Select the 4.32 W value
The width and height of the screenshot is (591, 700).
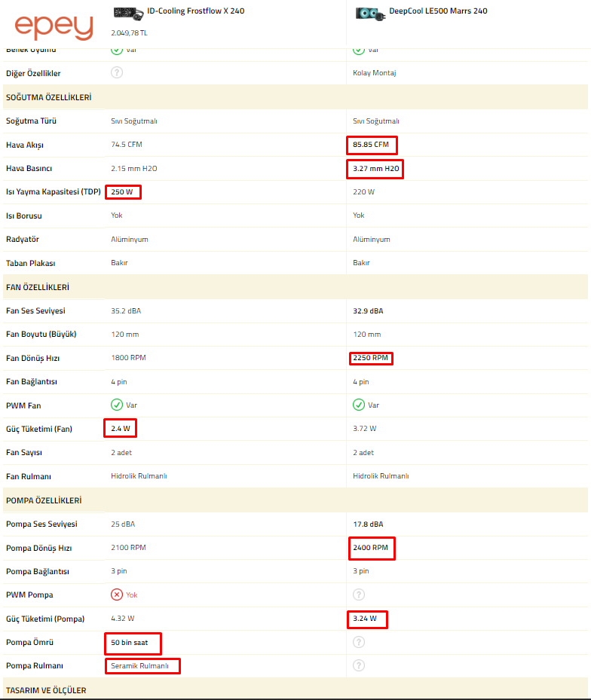[x=122, y=619]
